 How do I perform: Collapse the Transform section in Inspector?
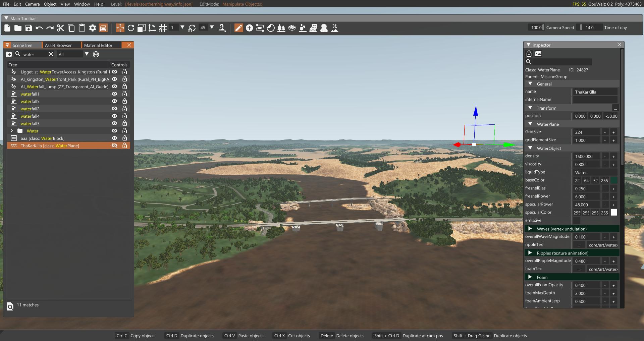(530, 108)
